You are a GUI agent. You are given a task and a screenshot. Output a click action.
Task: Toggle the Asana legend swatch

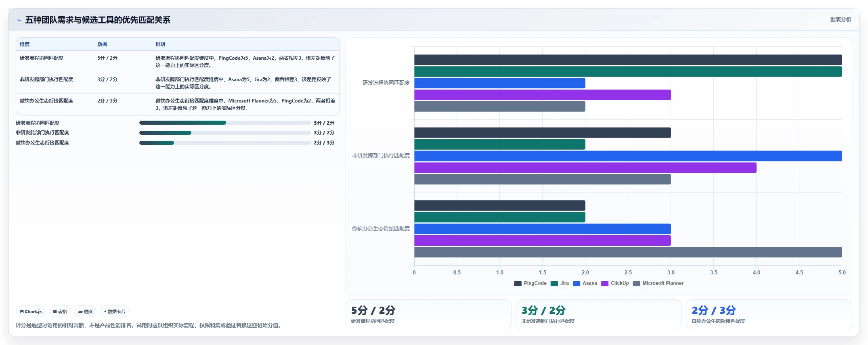click(x=577, y=283)
